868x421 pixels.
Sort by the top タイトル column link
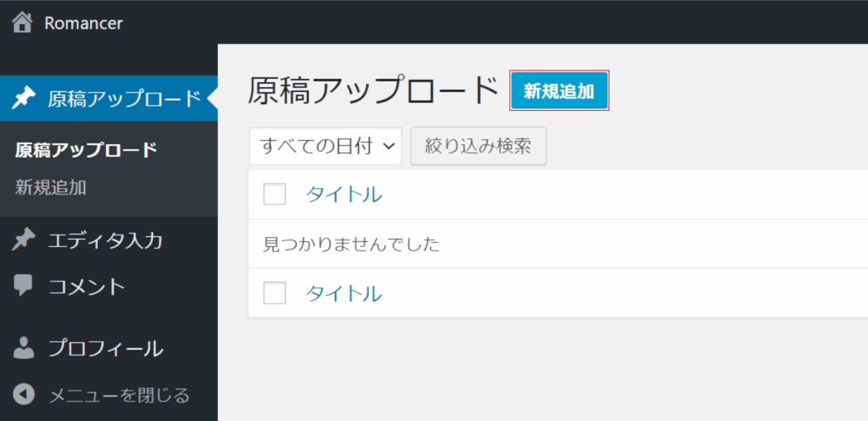343,195
